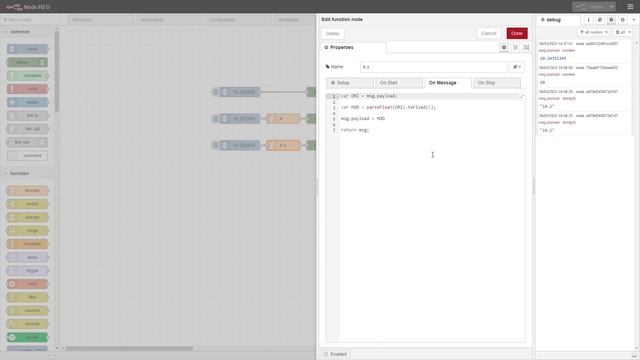Focus the Name input field

tap(433, 67)
